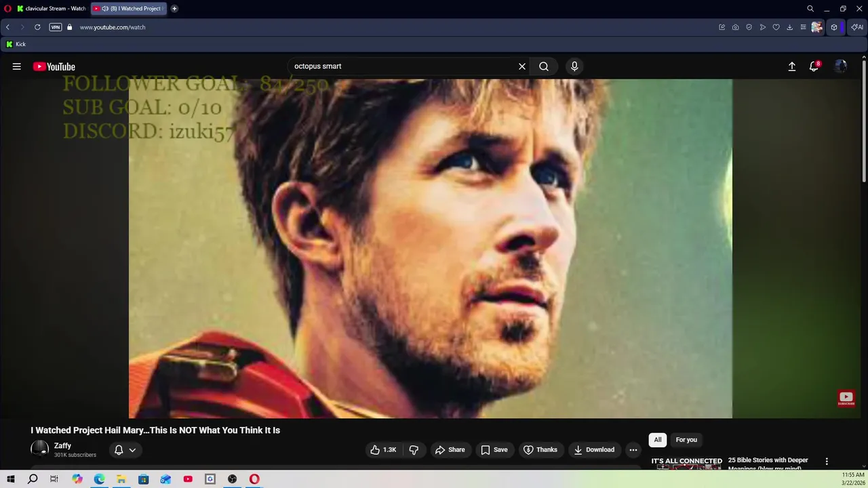This screenshot has width=868, height=488.
Task: Open the page edit/pinboard icon
Action: click(722, 27)
